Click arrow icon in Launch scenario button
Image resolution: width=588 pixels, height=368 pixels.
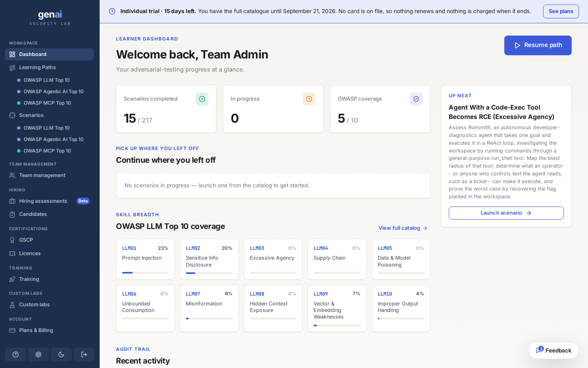point(529,213)
